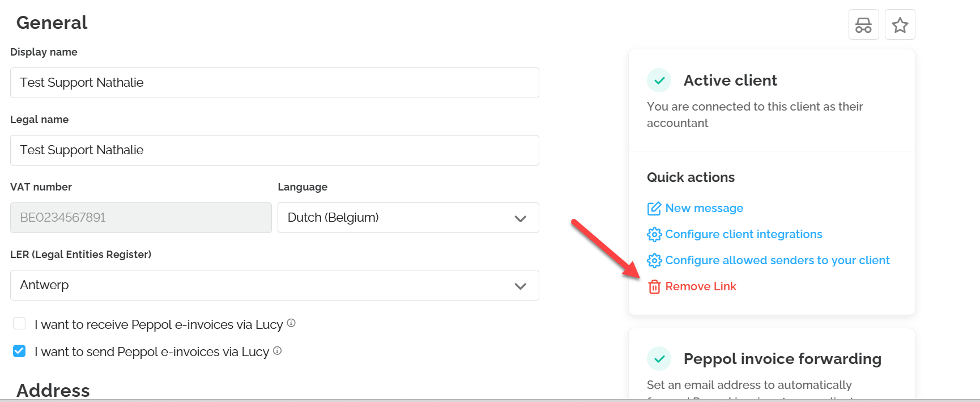The height and width of the screenshot is (402, 980).
Task: Open Configure allowed senders to your client
Action: tap(777, 260)
